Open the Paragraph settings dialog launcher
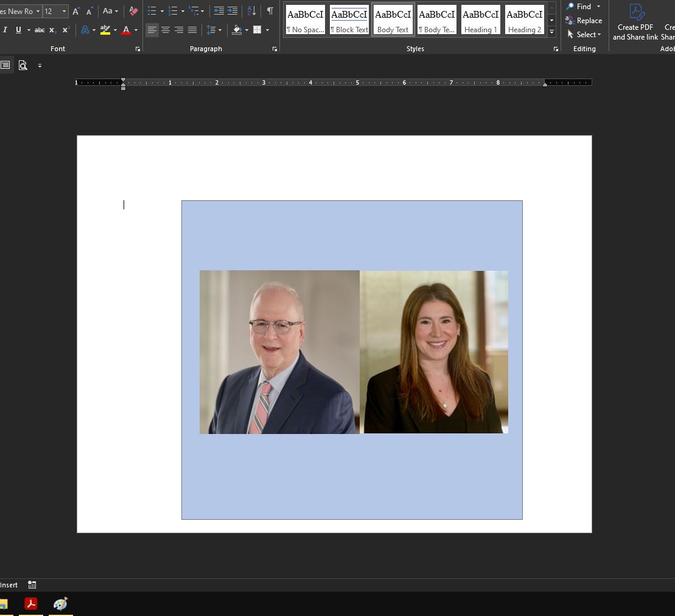The height and width of the screenshot is (616, 675). pyautogui.click(x=275, y=49)
